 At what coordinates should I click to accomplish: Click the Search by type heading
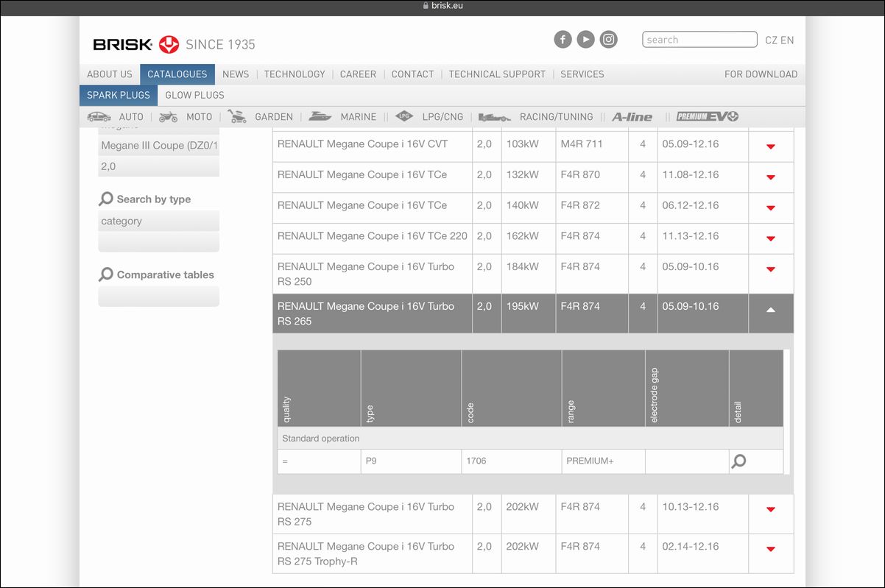click(x=153, y=199)
